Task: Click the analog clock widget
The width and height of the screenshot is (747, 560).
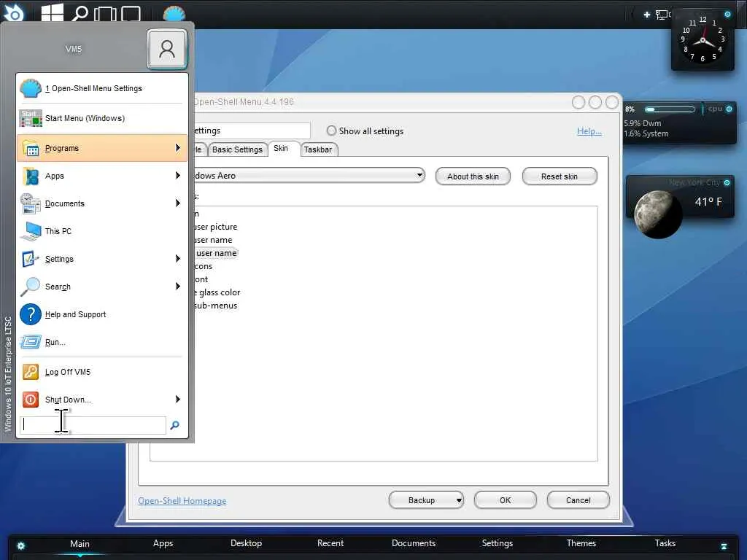Action: (703, 41)
